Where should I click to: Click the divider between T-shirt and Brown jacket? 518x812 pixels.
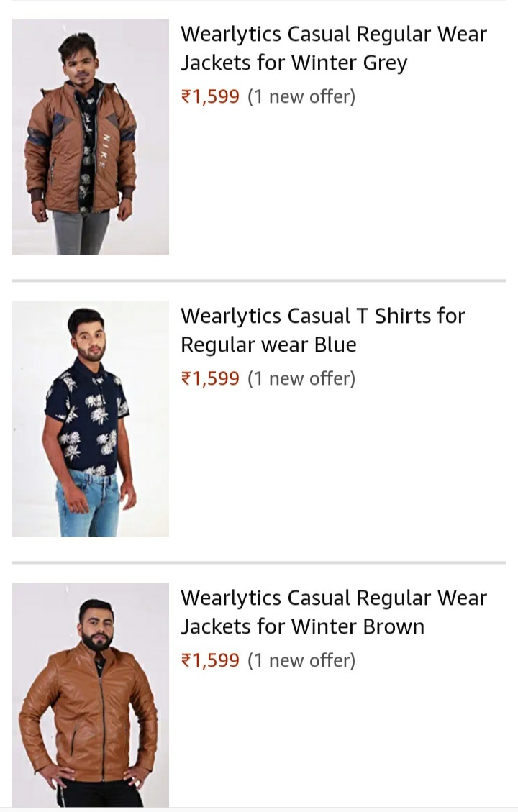(x=259, y=562)
